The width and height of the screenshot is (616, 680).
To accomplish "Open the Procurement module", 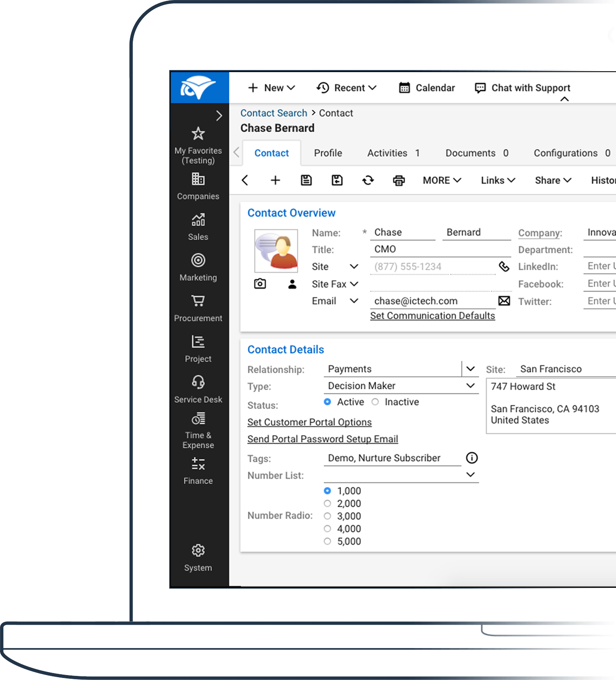I will [x=198, y=308].
